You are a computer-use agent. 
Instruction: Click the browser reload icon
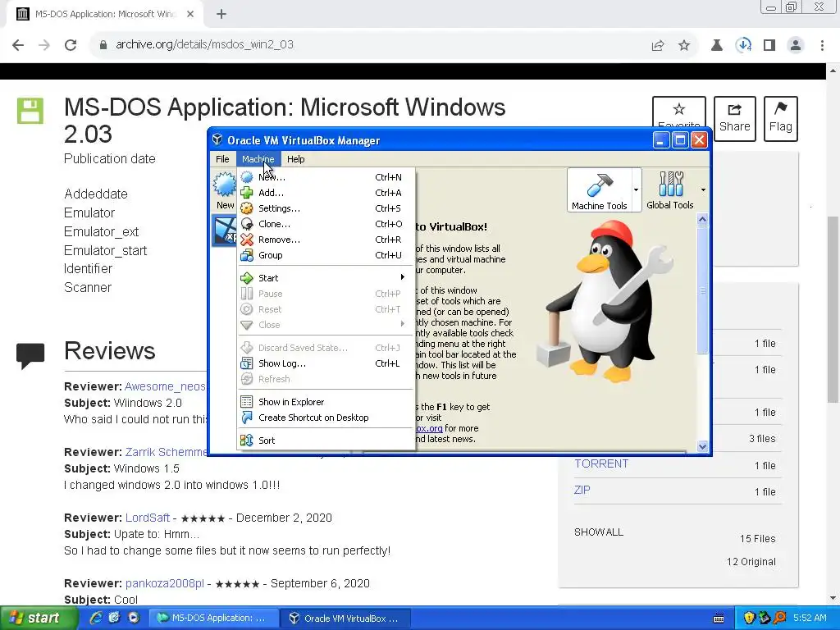pos(71,45)
